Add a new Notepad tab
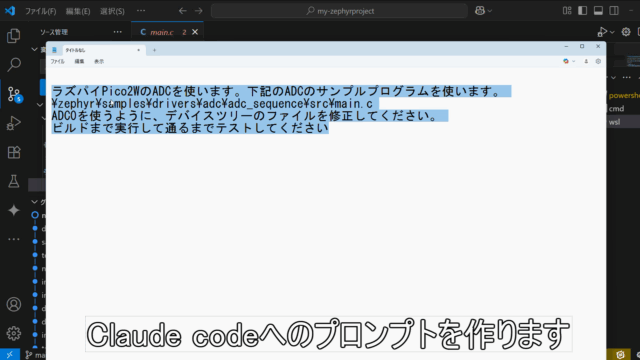The height and width of the screenshot is (360, 640). tap(154, 50)
